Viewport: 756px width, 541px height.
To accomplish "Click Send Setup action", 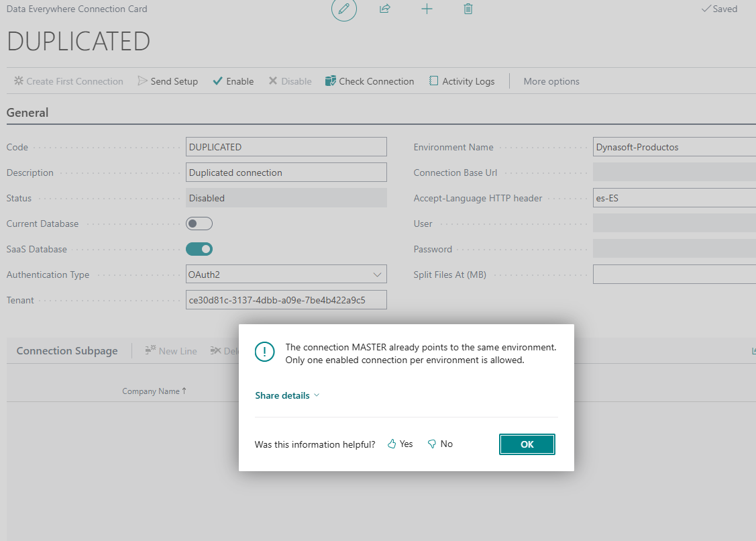I will [168, 81].
